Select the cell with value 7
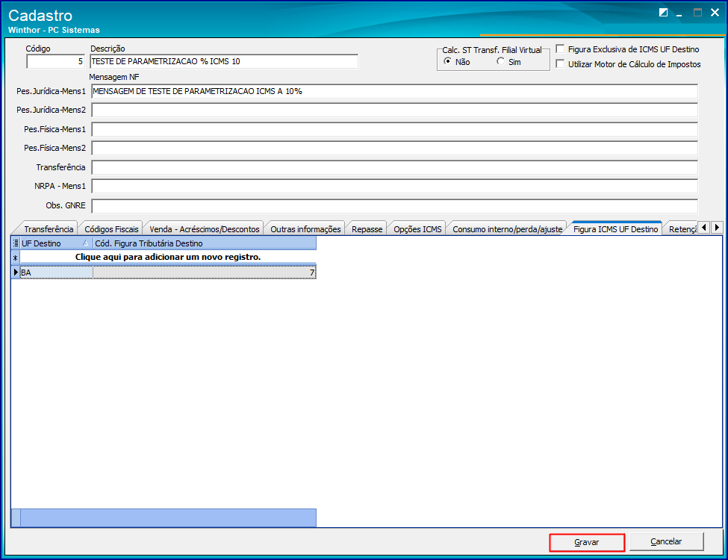Viewport: 728px width, 560px height. click(x=205, y=273)
